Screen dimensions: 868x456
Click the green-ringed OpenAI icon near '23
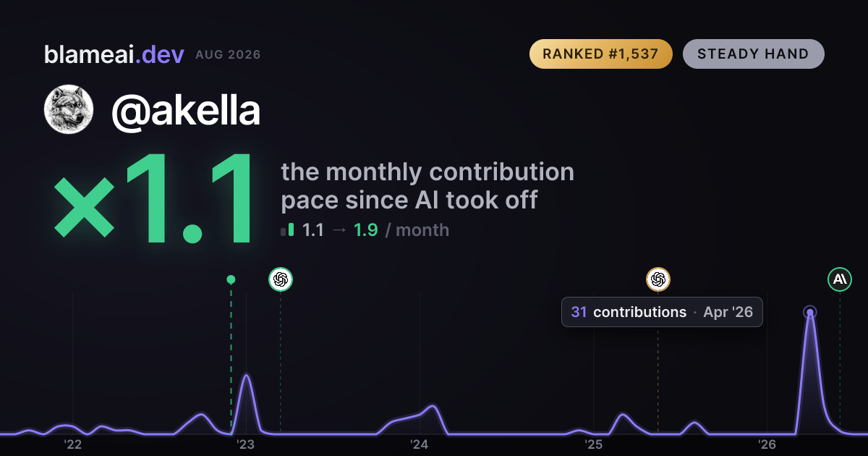coord(281,279)
